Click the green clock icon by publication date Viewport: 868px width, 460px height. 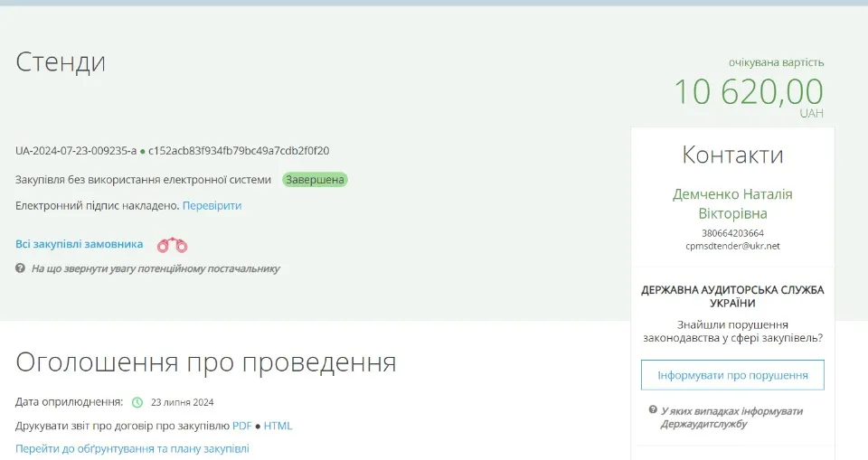click(137, 402)
